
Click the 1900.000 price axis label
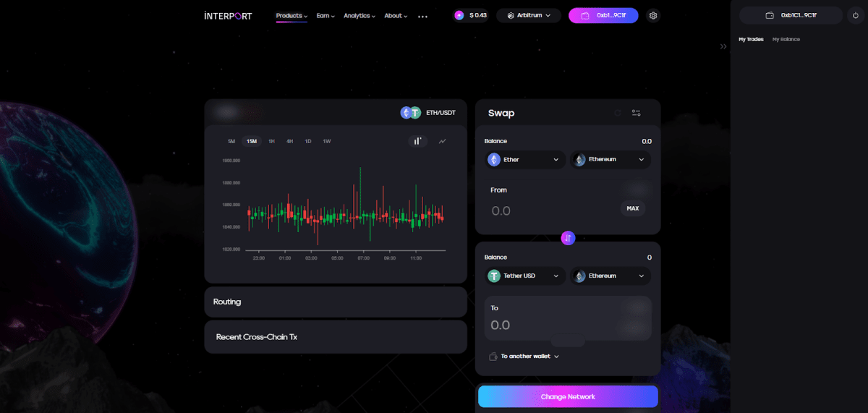pos(231,160)
